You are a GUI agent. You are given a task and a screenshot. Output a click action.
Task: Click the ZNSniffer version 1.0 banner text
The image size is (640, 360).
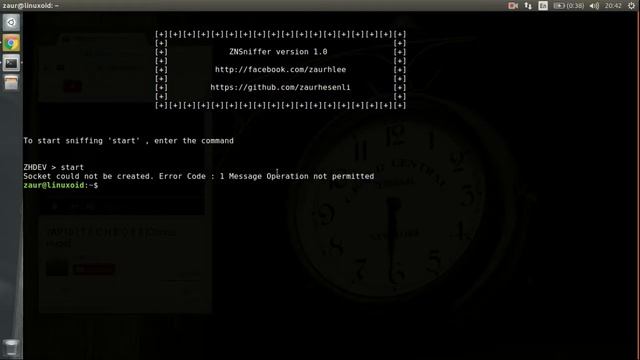(278, 52)
